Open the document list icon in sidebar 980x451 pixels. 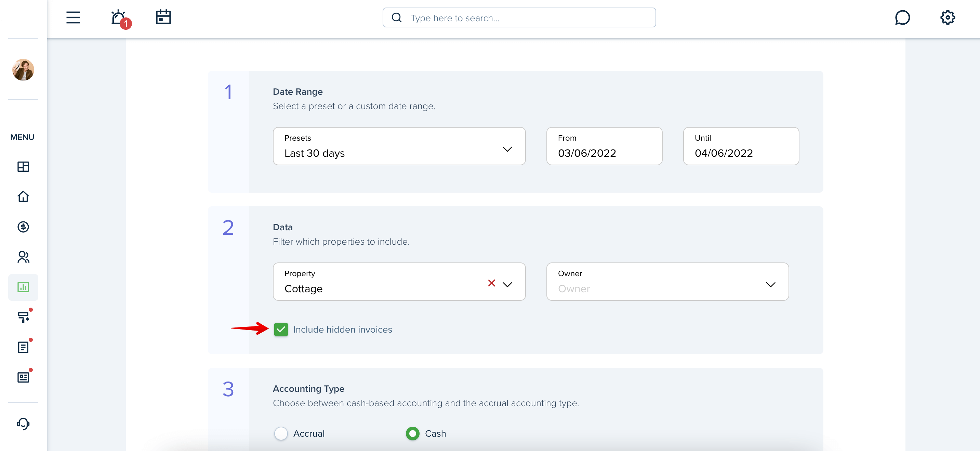click(23, 347)
